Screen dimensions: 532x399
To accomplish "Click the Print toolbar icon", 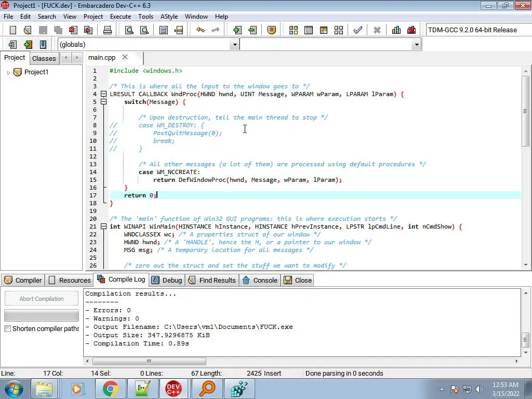I will point(108,30).
